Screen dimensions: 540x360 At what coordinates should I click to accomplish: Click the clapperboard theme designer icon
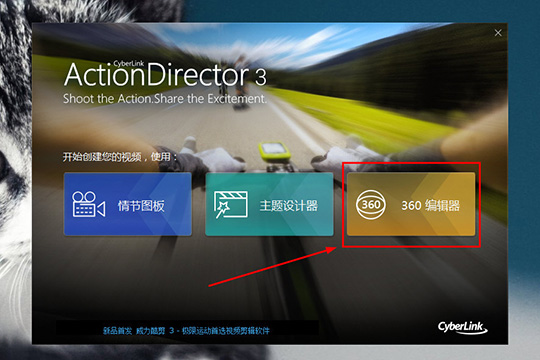tap(230, 205)
